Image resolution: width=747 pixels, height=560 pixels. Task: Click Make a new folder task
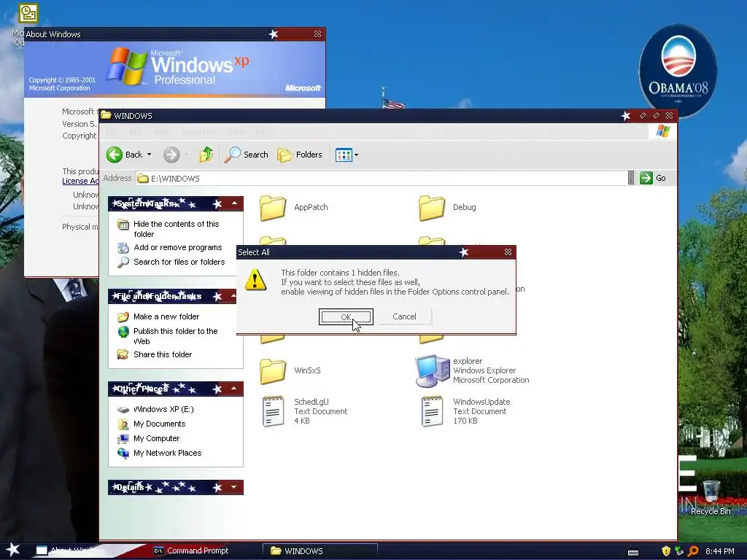tap(166, 316)
